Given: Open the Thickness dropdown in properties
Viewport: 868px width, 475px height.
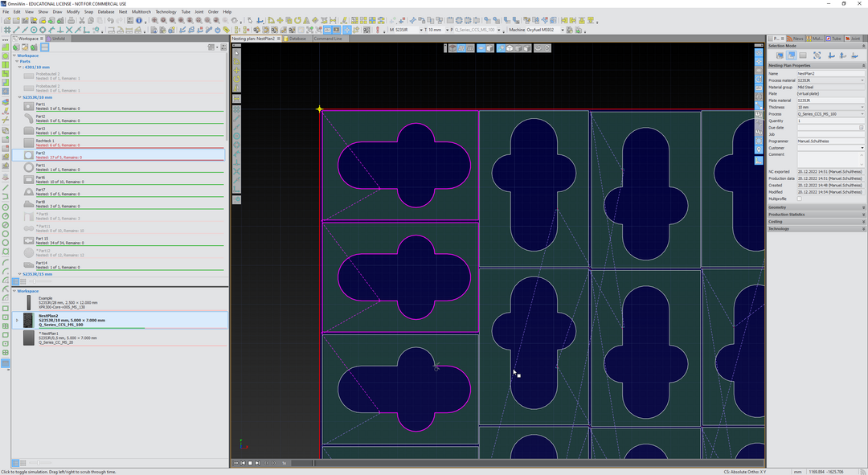Looking at the screenshot, I should point(830,107).
